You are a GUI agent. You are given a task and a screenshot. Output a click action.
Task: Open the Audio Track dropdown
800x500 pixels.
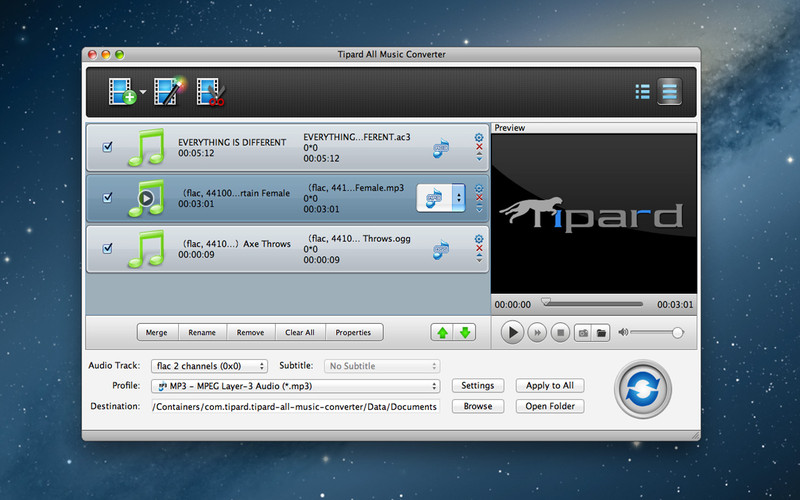coord(209,366)
